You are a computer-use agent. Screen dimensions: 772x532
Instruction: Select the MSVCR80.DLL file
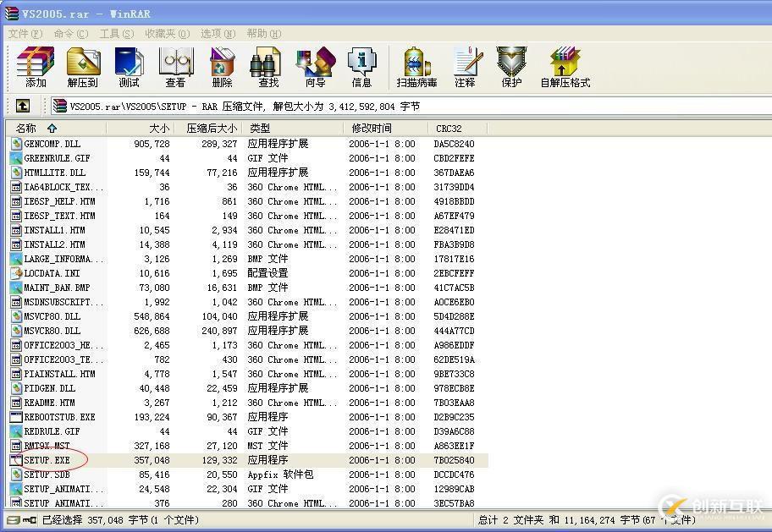coord(52,331)
